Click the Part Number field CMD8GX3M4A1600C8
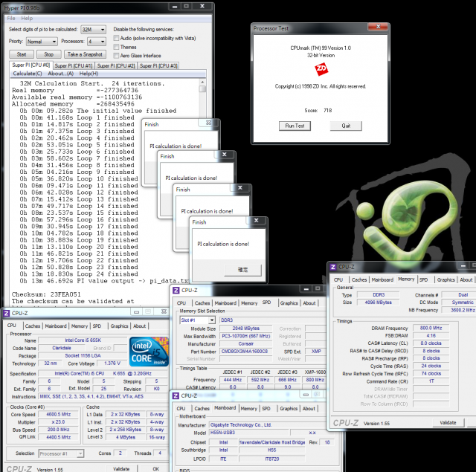 tap(245, 352)
